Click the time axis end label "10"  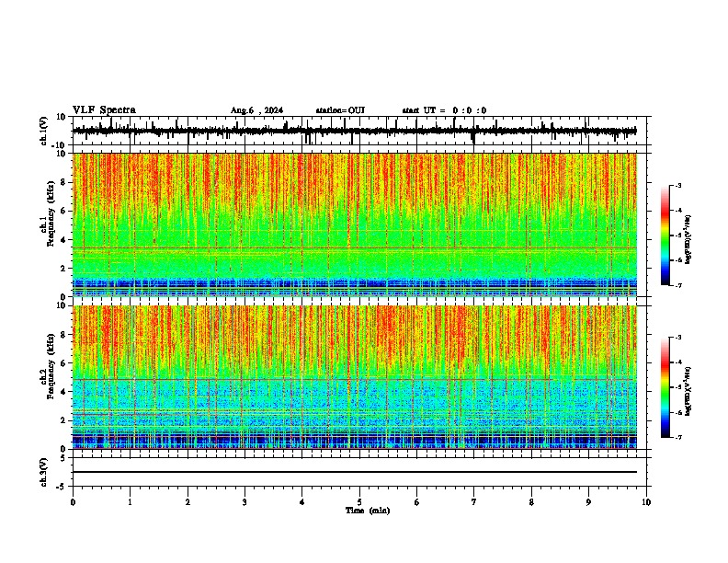646,502
